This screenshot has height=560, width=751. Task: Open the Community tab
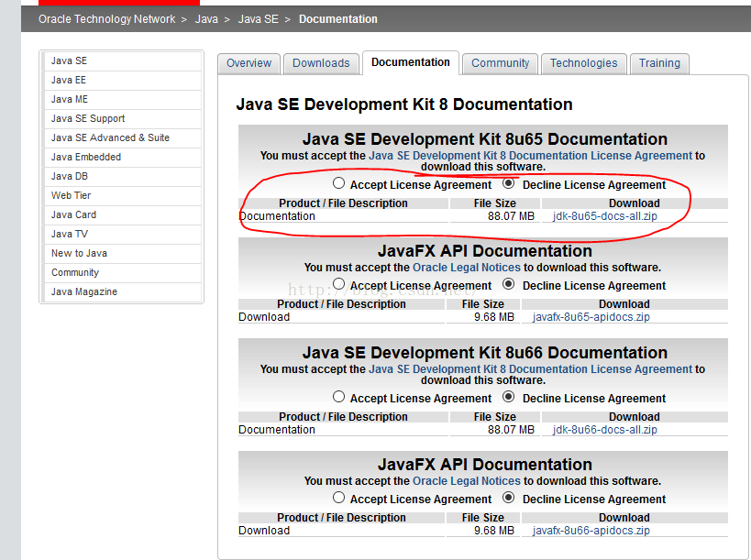pyautogui.click(x=500, y=63)
